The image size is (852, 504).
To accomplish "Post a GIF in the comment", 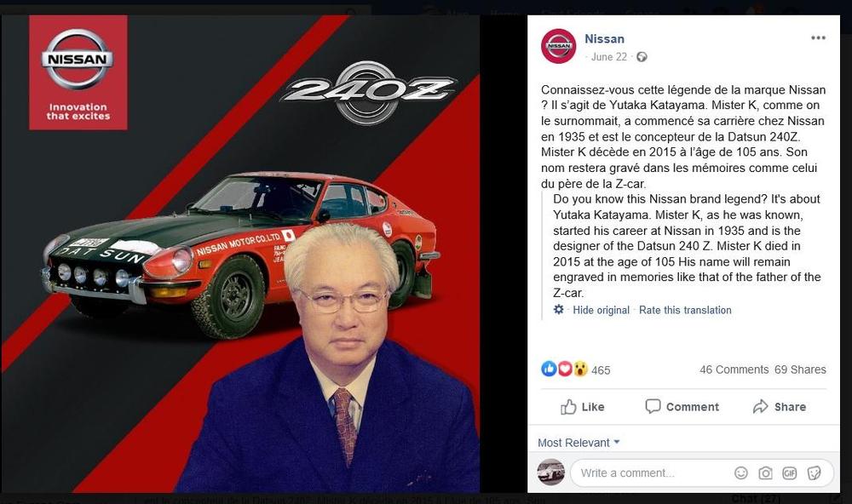I will (790, 473).
